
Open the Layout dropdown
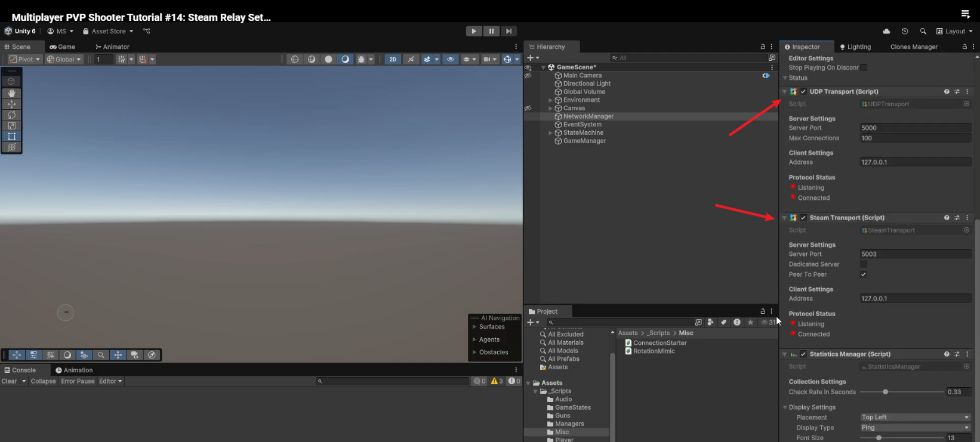tap(954, 31)
